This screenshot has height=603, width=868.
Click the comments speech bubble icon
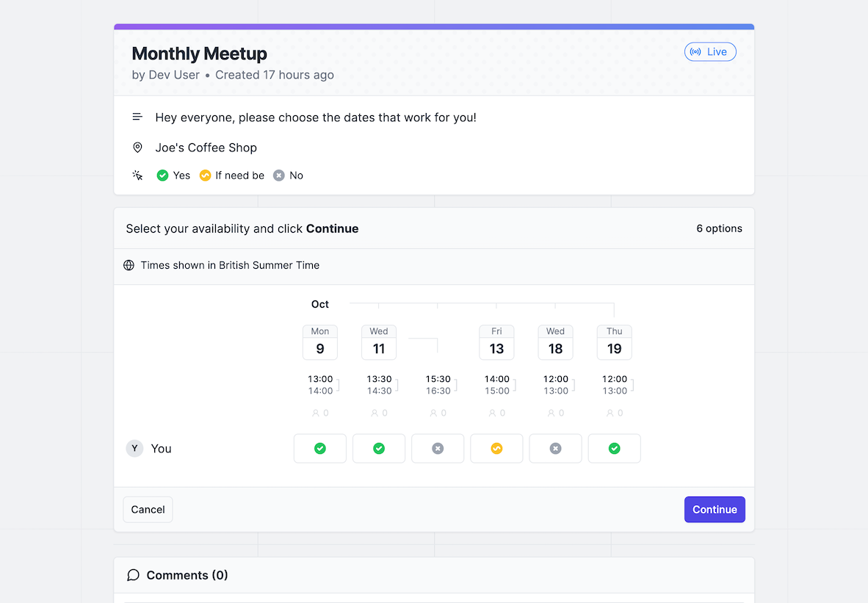[x=133, y=575]
